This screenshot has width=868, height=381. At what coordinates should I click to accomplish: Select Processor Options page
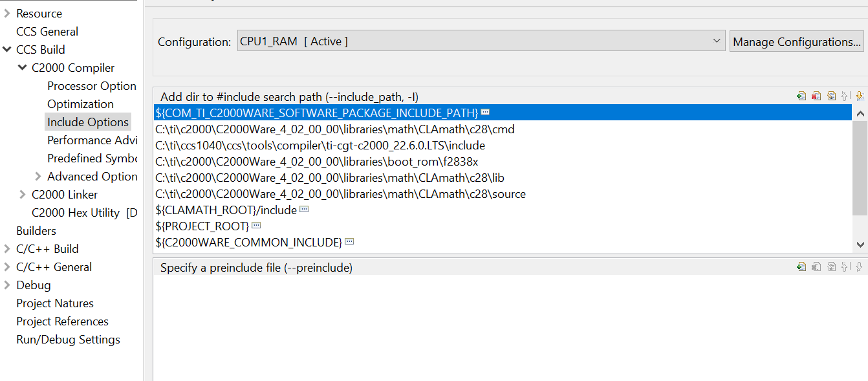(92, 85)
